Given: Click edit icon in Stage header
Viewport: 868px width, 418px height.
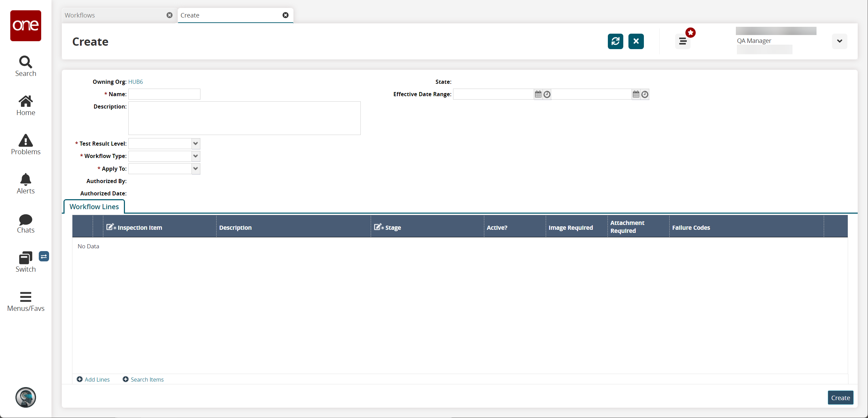Looking at the screenshot, I should pyautogui.click(x=379, y=227).
